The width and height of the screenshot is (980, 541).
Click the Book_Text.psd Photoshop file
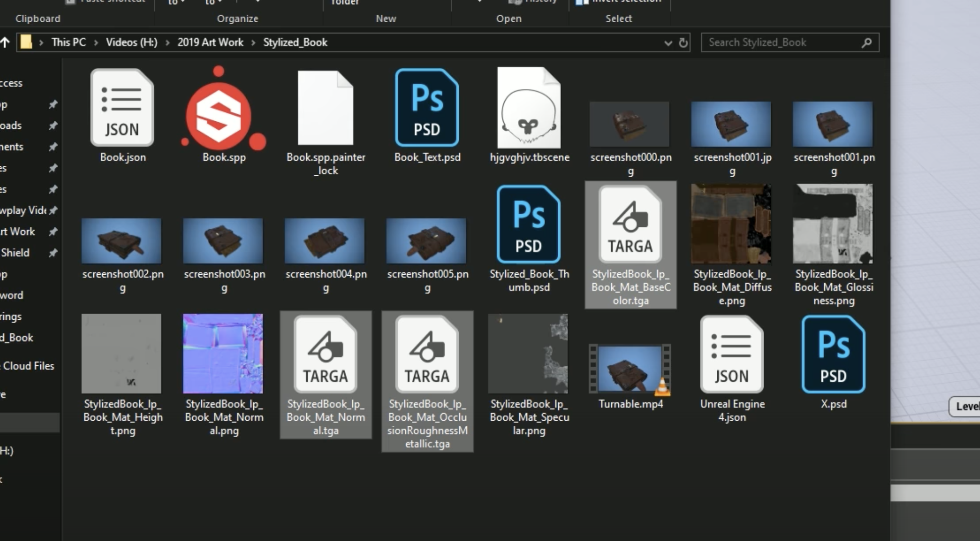(427, 109)
